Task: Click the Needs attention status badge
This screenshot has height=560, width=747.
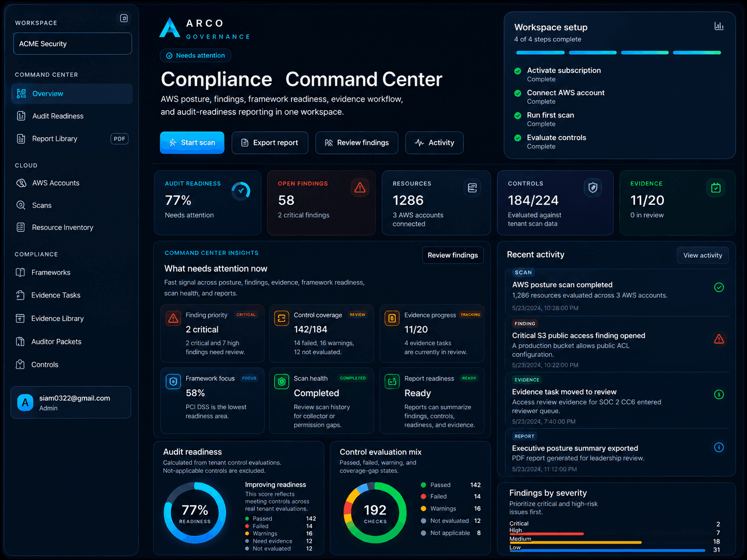Action: 196,56
